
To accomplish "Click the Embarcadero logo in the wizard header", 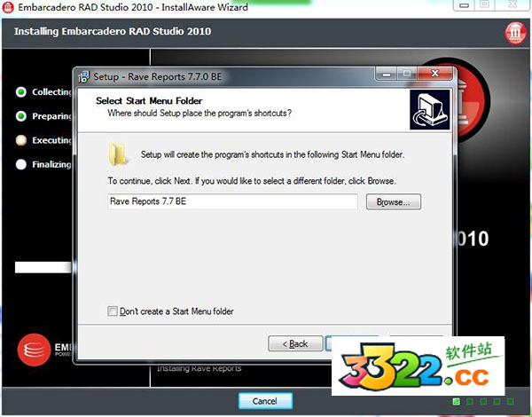I will [515, 33].
